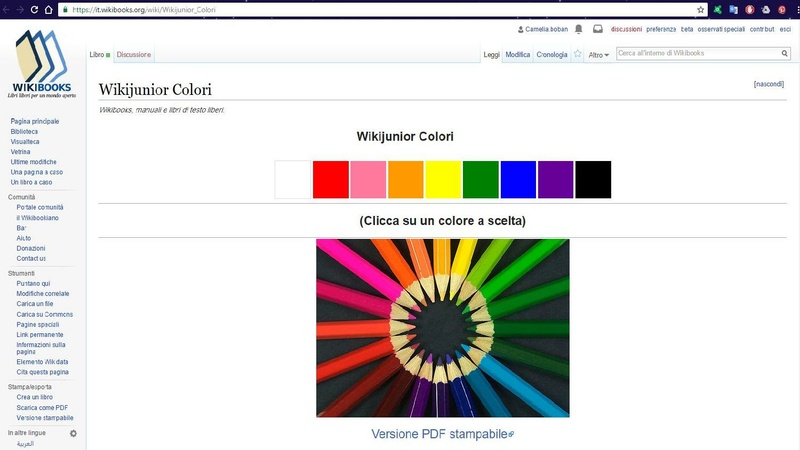Open the Puntano qui tool link
This screenshot has width=800, height=450.
tap(33, 283)
